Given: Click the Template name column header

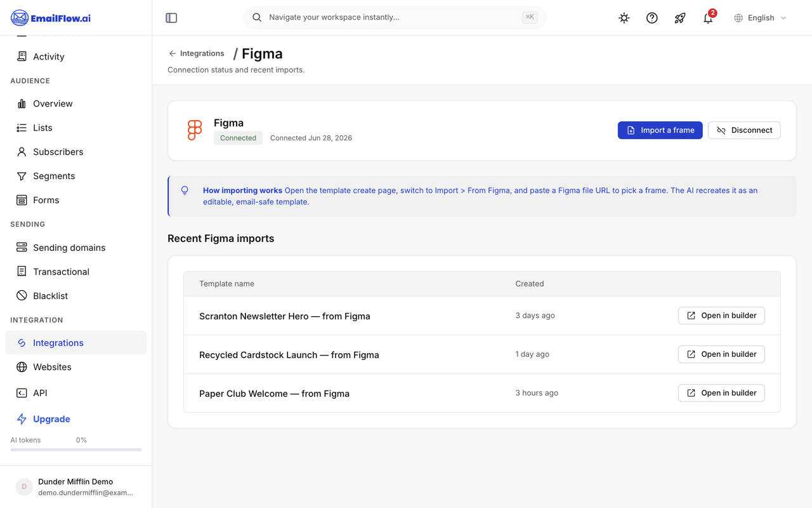Looking at the screenshot, I should tap(226, 284).
